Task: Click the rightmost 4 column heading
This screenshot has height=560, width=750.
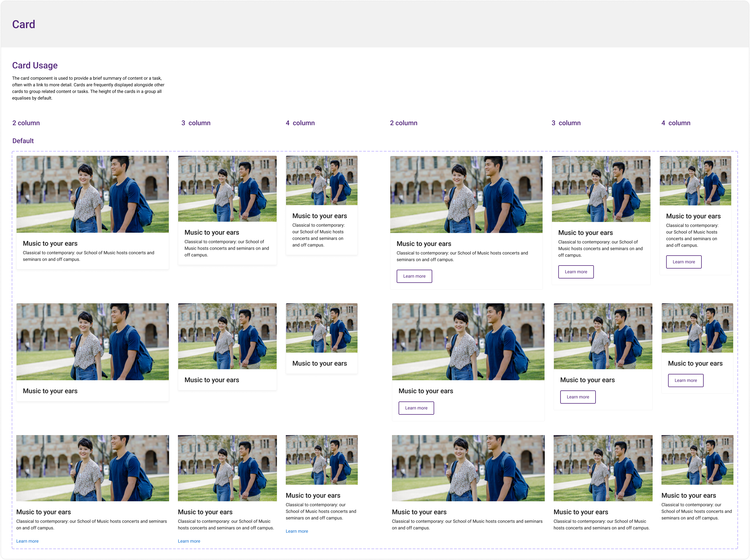Action: (676, 123)
